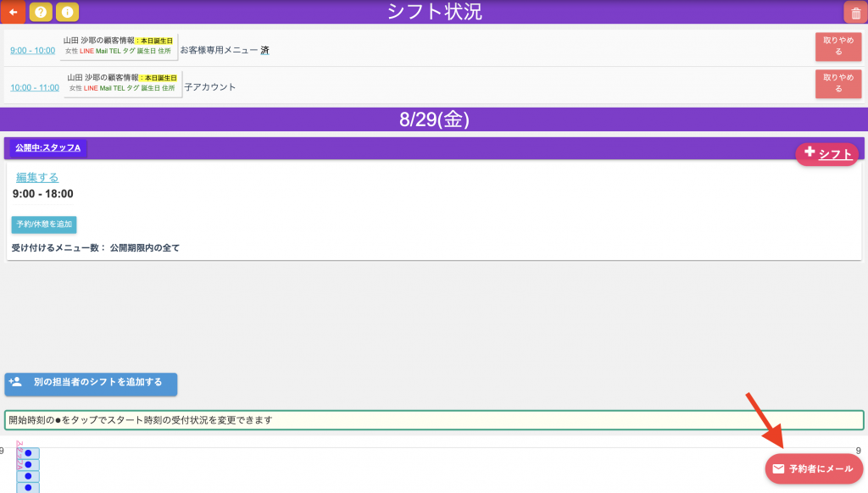Viewport: 868px width, 493px height.
Task: Click the 済 status link
Action: pyautogui.click(x=264, y=51)
